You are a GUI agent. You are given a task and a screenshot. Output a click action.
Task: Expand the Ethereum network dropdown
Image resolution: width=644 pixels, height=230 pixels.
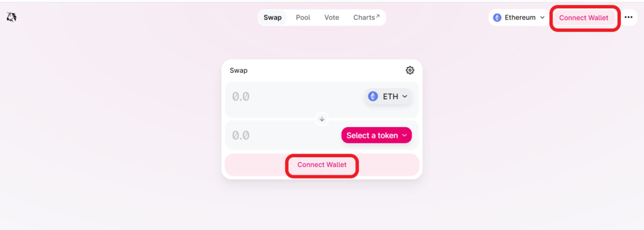click(519, 18)
